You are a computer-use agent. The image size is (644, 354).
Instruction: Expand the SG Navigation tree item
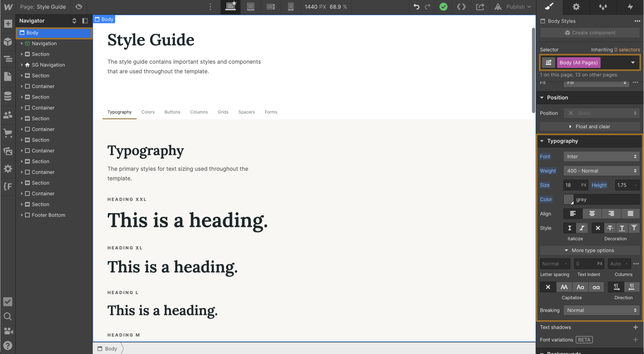click(22, 65)
